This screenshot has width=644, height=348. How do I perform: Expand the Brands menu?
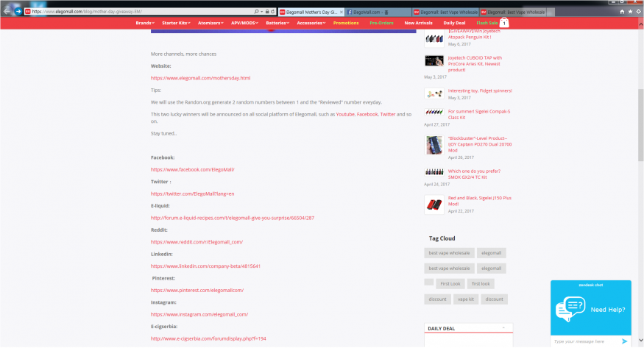tap(145, 23)
